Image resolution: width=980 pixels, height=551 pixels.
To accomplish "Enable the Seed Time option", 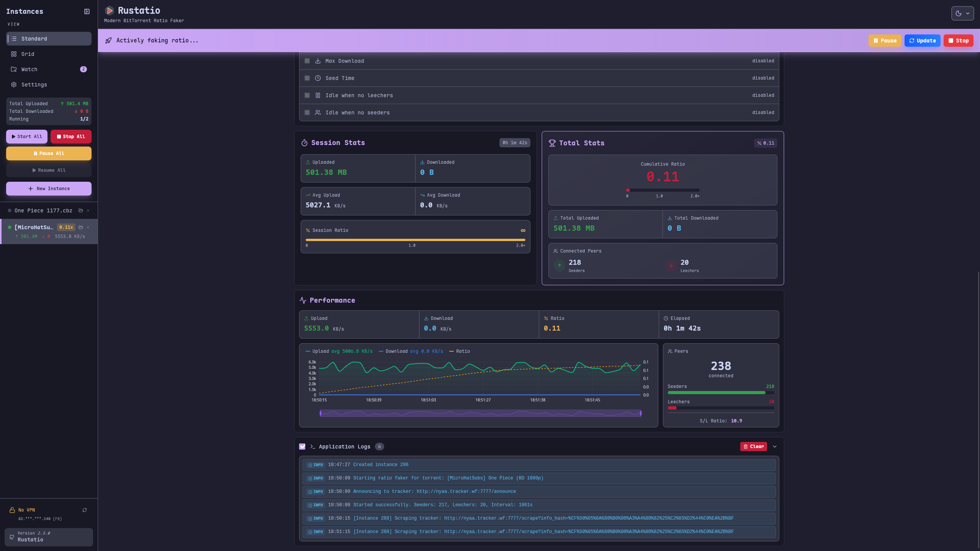I will tap(307, 78).
